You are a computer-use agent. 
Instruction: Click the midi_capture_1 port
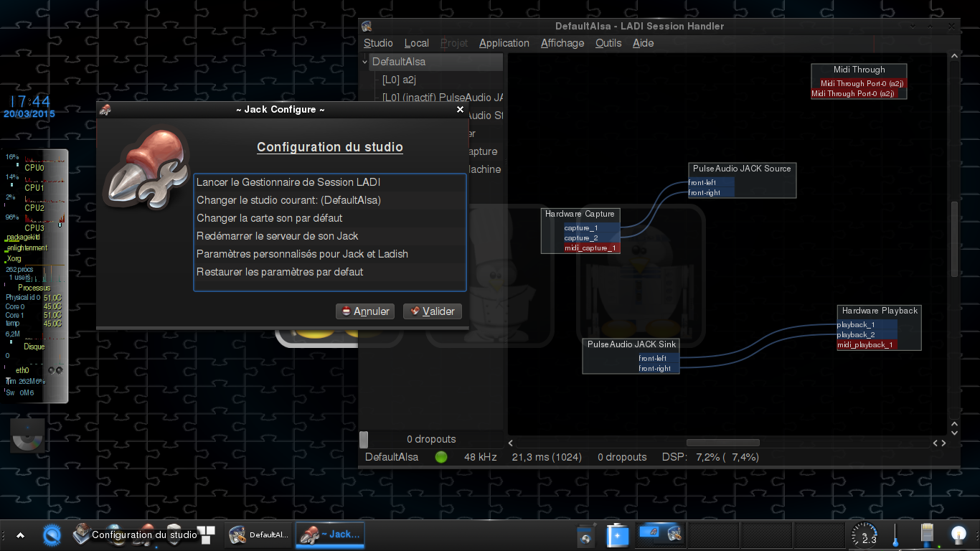click(590, 248)
